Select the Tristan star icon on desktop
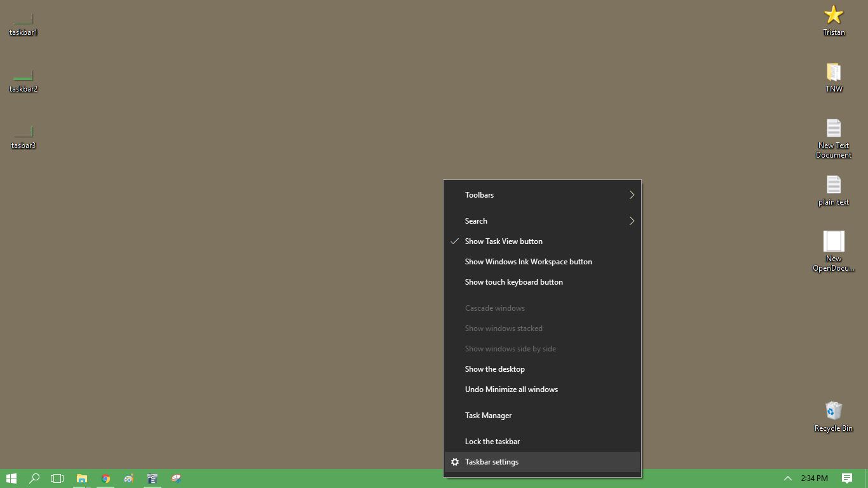 click(x=833, y=20)
